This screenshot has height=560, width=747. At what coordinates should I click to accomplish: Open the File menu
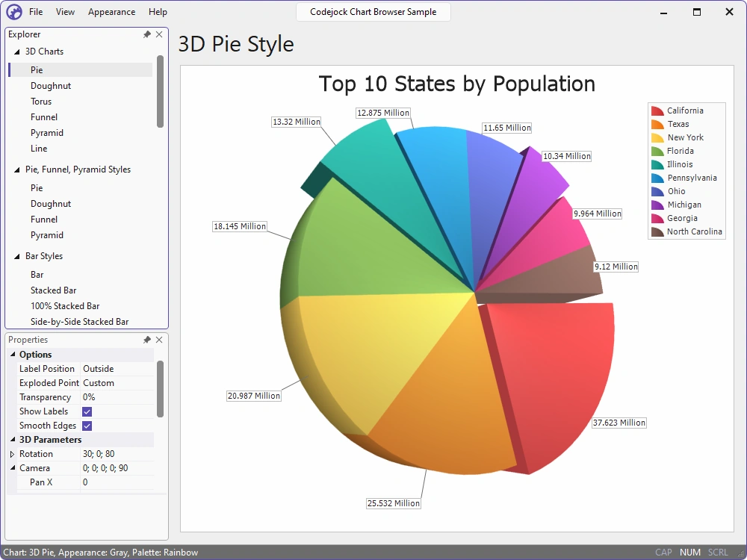pyautogui.click(x=36, y=12)
